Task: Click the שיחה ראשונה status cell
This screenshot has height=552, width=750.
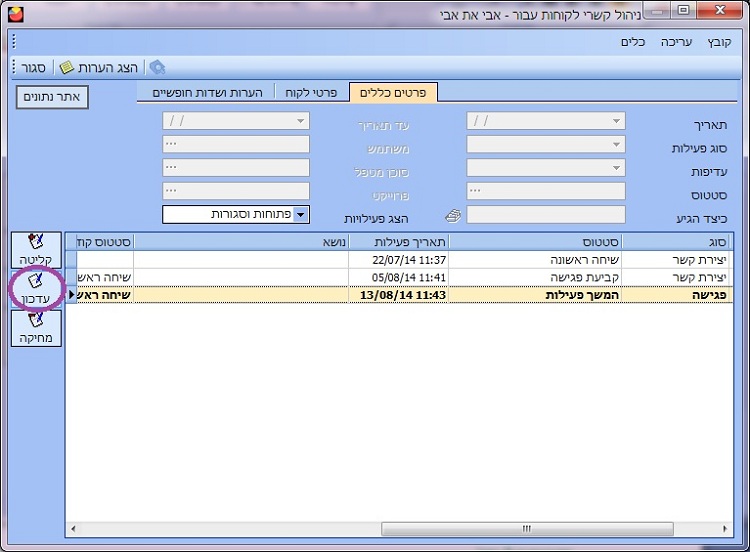Action: point(535,260)
